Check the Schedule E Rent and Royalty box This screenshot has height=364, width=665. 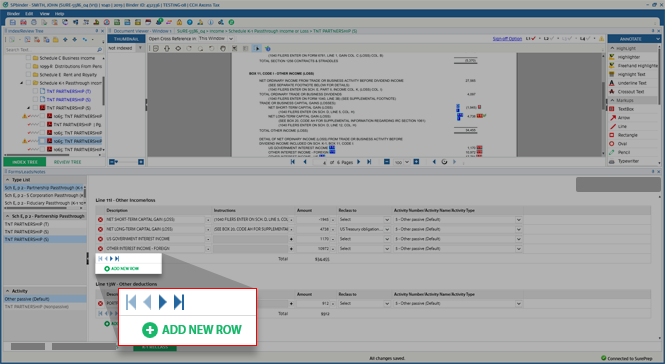(x=28, y=75)
